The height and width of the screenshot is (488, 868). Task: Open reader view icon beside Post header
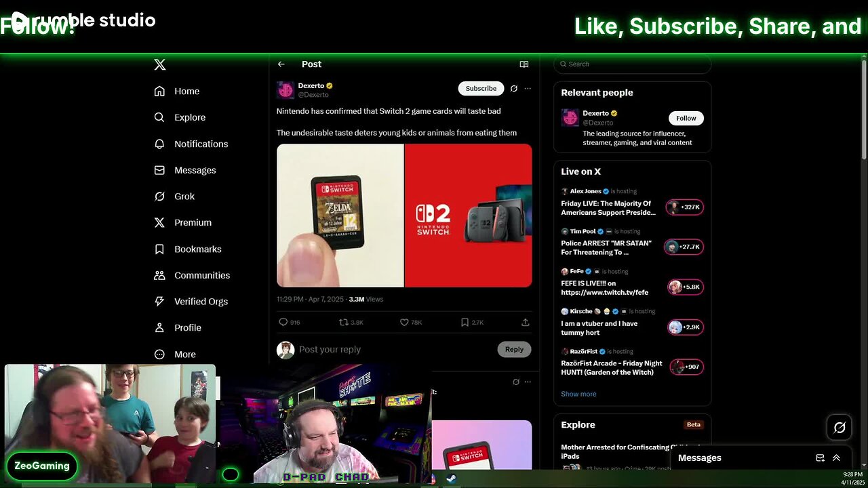[x=524, y=64]
